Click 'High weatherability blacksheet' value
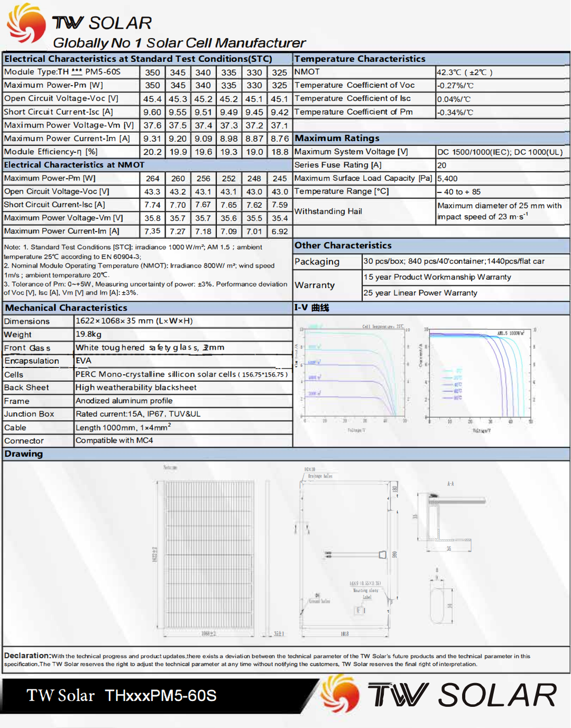The height and width of the screenshot is (728, 571). pyautogui.click(x=136, y=388)
